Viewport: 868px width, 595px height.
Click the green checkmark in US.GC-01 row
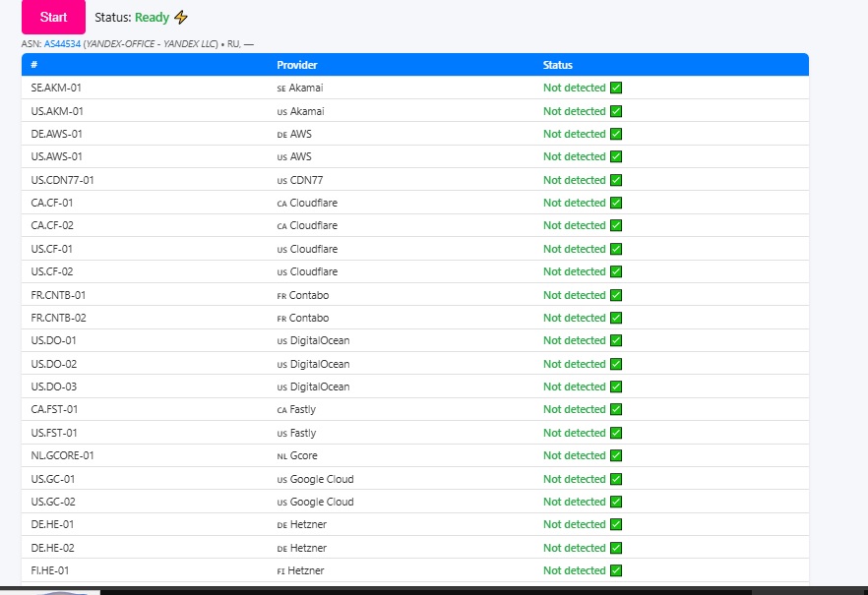pyautogui.click(x=616, y=479)
